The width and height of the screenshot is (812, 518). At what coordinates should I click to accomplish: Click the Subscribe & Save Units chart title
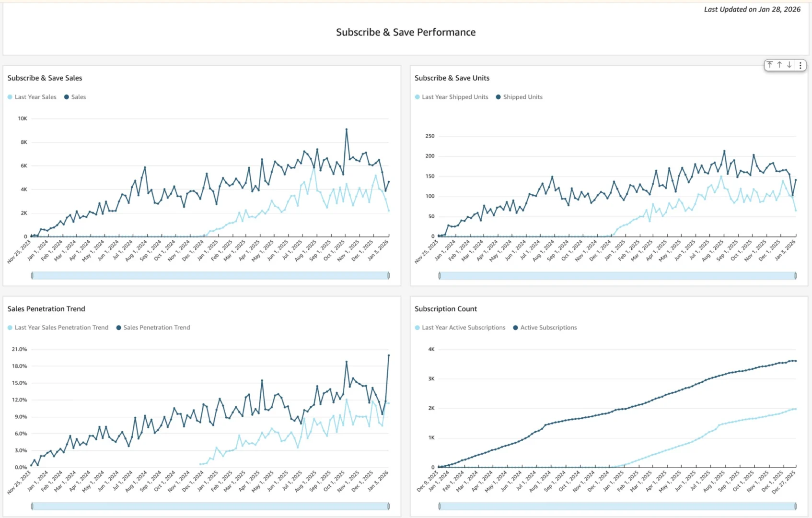coord(452,78)
